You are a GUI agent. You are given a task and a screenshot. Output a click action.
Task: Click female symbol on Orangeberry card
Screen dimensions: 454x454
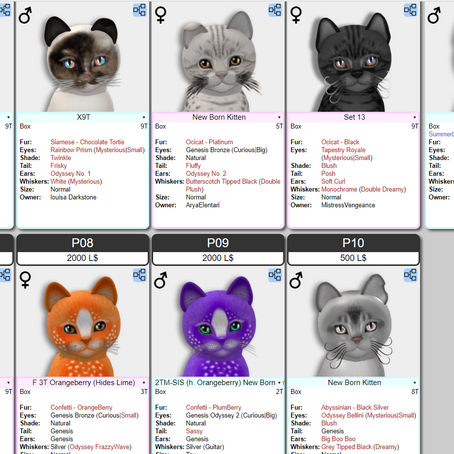point(25,280)
